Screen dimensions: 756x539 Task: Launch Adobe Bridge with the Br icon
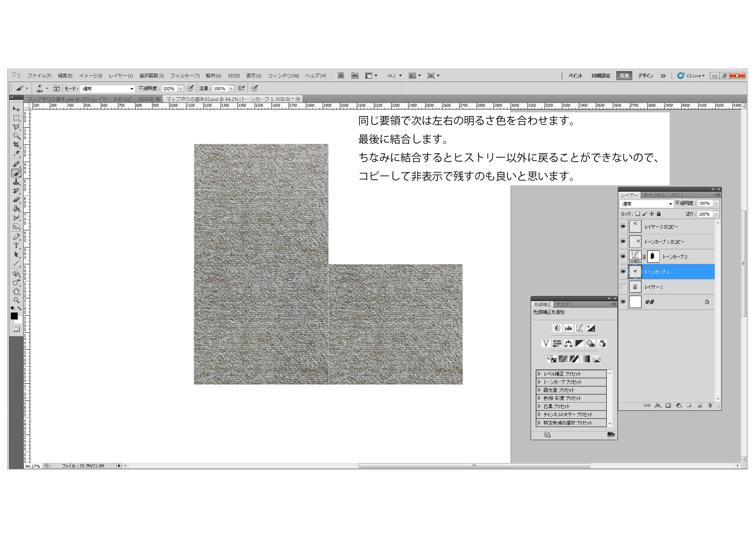click(341, 76)
